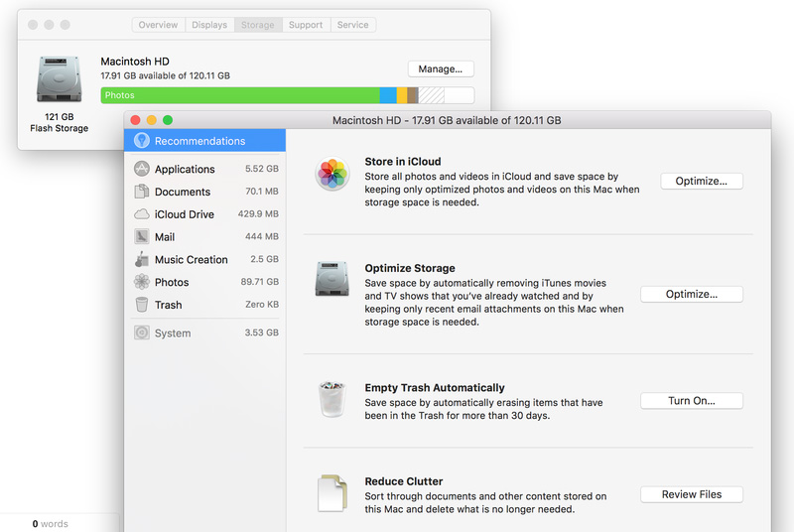This screenshot has height=532, width=794.
Task: Click the Review Files button
Action: coord(691,494)
